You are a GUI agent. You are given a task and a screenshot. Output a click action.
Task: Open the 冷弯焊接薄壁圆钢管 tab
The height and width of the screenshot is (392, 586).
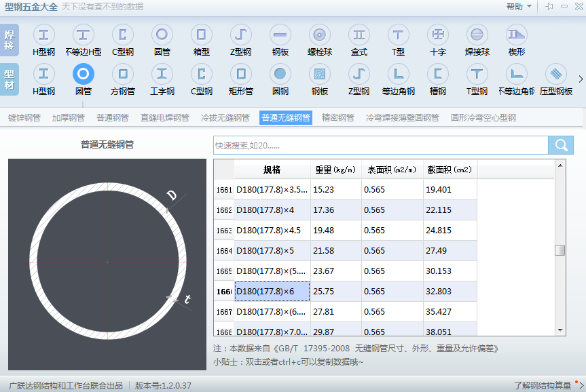click(x=402, y=118)
